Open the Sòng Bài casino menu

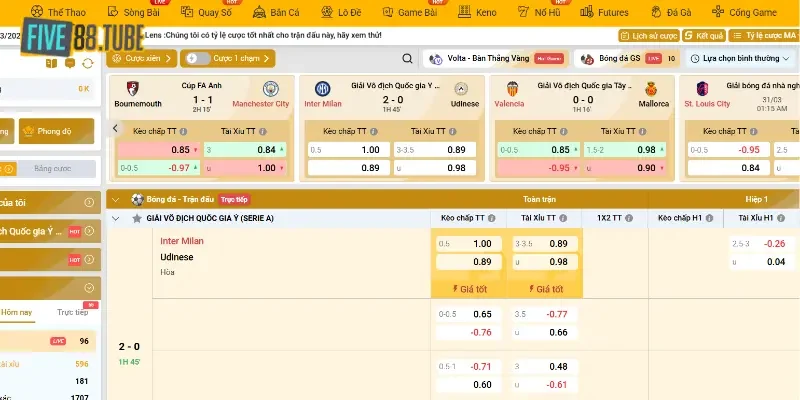(134, 12)
